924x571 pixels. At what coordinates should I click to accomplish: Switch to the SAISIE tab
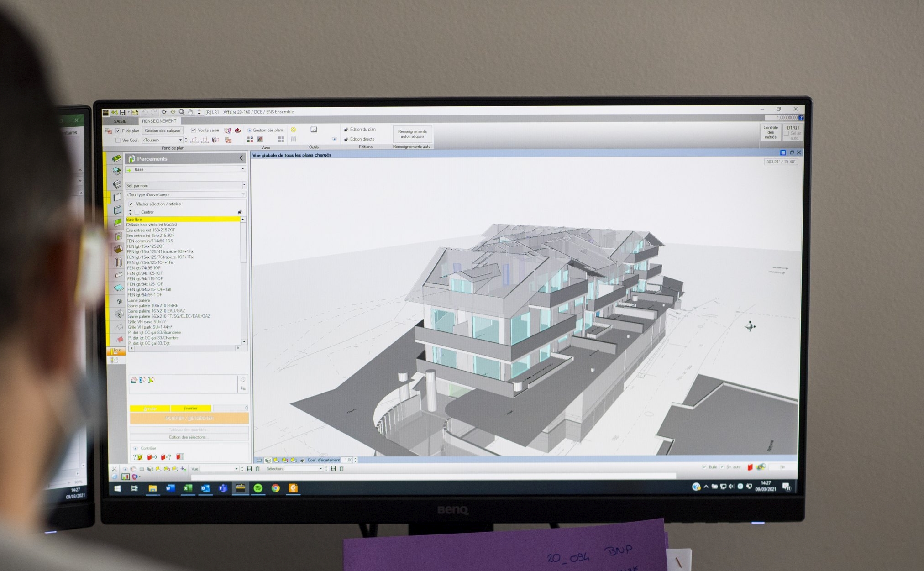pyautogui.click(x=120, y=121)
